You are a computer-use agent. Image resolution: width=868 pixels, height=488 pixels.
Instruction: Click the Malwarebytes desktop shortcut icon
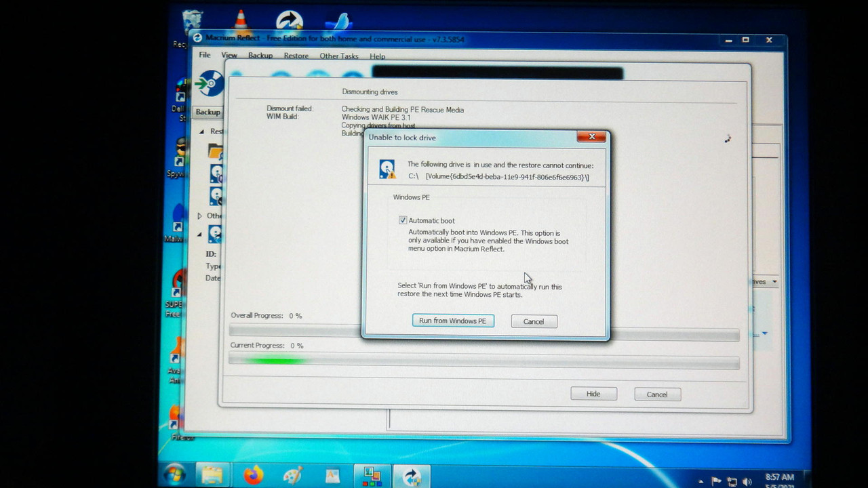pyautogui.click(x=178, y=218)
